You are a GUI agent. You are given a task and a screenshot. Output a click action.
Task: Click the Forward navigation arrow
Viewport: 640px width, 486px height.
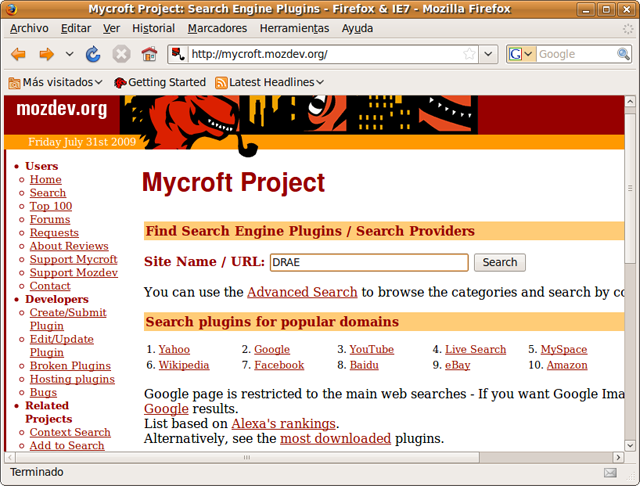click(x=46, y=54)
